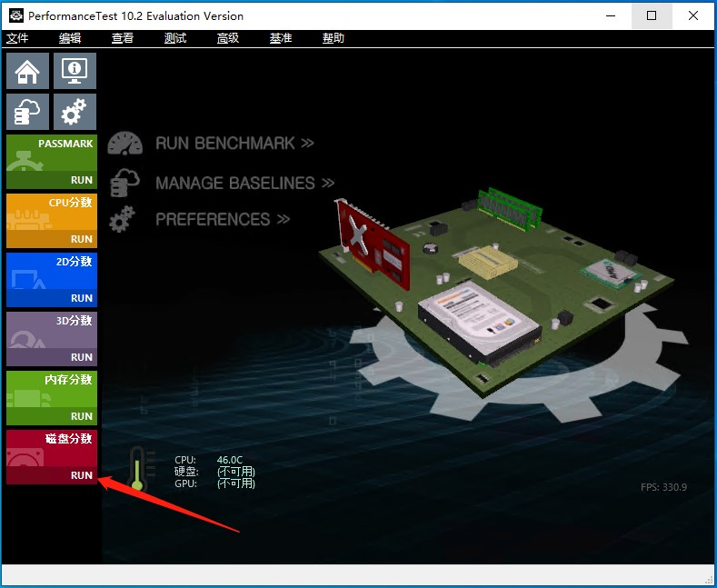The height and width of the screenshot is (588, 717).
Task: Click the database cloud icon beside MANAGE BASELINES
Action: click(124, 183)
